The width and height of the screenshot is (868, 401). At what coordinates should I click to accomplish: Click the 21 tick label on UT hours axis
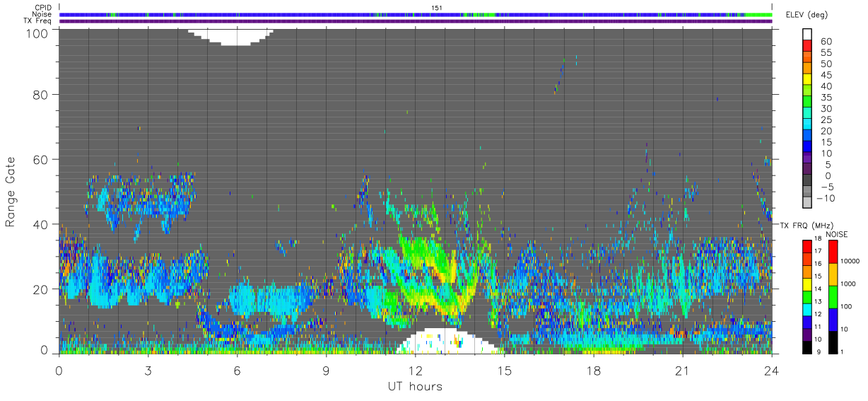coord(682,370)
